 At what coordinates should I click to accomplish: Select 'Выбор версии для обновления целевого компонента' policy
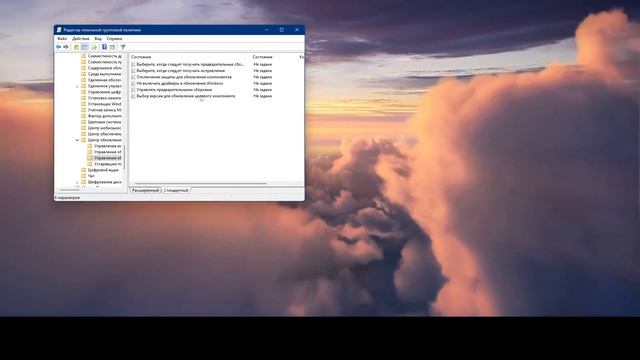(186, 96)
